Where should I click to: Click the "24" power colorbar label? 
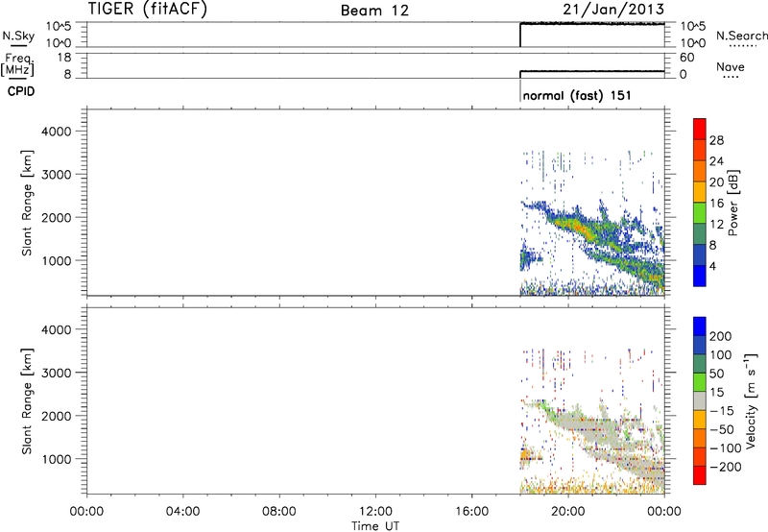pyautogui.click(x=716, y=161)
